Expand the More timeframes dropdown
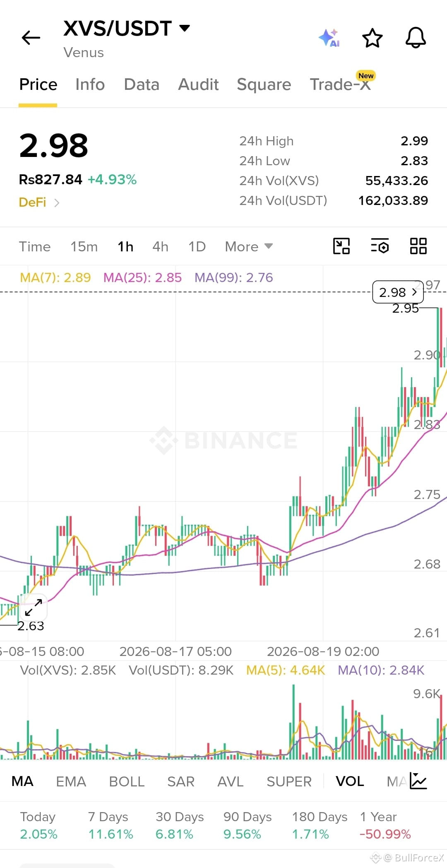The image size is (447, 868). click(x=249, y=246)
